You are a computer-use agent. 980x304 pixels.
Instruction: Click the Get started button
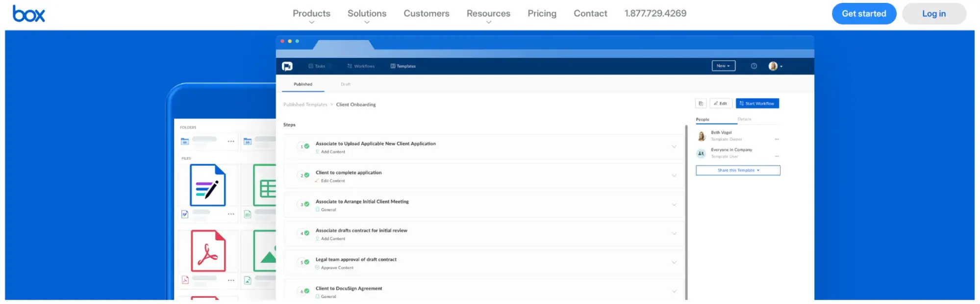(864, 14)
